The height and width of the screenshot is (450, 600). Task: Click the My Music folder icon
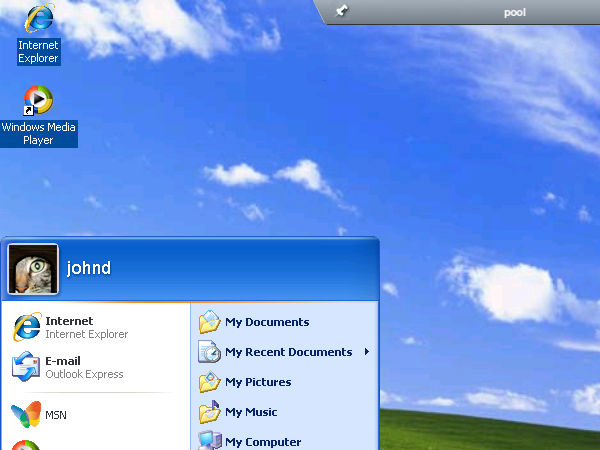209,412
